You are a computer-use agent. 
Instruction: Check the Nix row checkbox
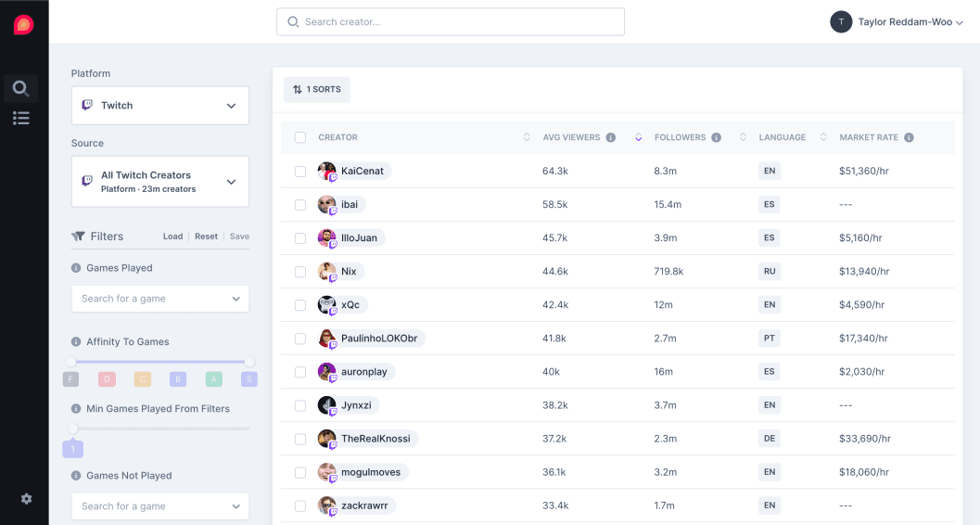300,272
